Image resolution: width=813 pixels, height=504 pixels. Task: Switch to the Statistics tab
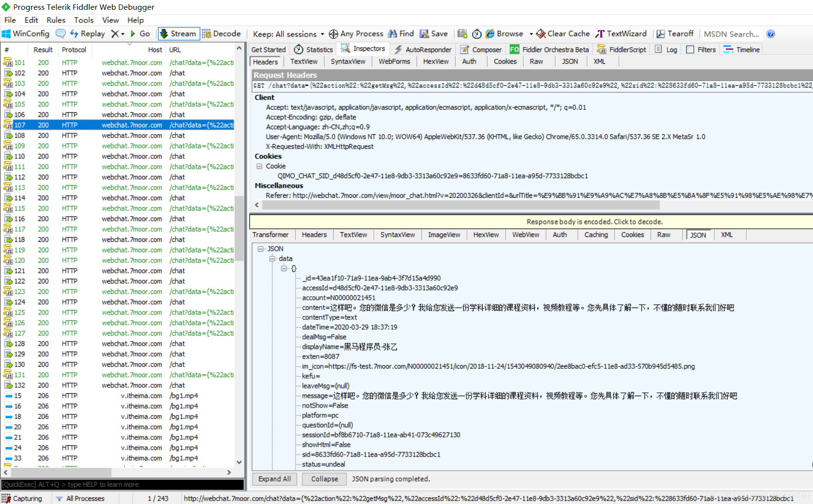pos(313,49)
